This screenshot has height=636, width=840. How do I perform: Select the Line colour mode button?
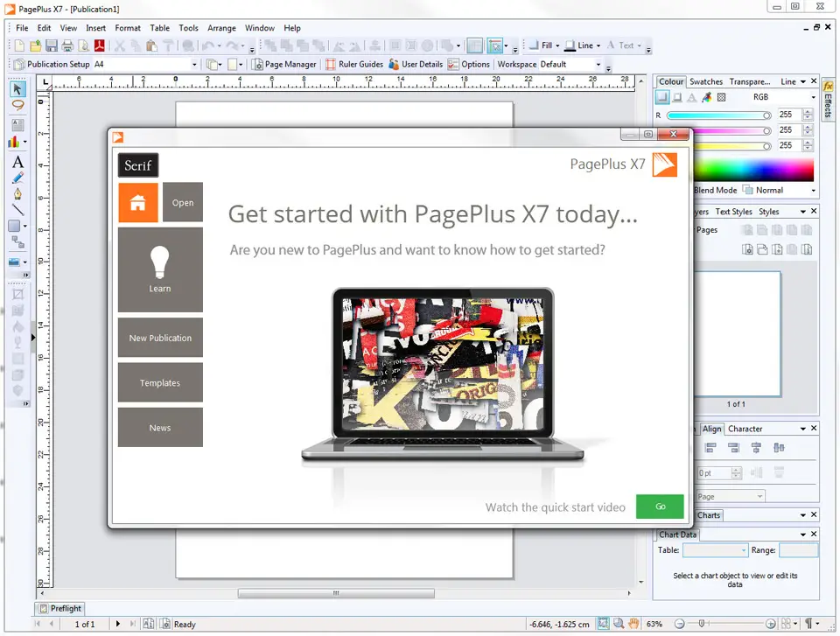677,97
